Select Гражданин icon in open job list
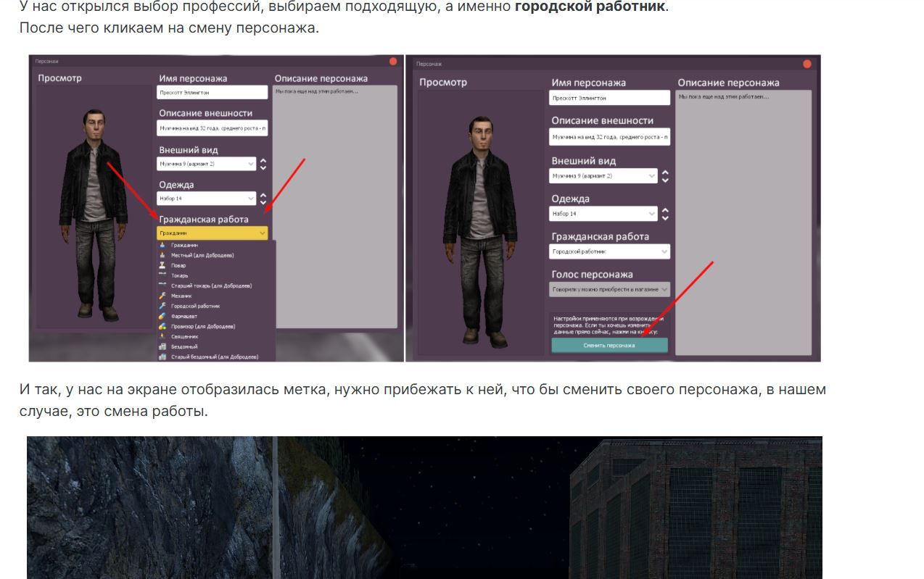The image size is (924, 579). coord(162,246)
